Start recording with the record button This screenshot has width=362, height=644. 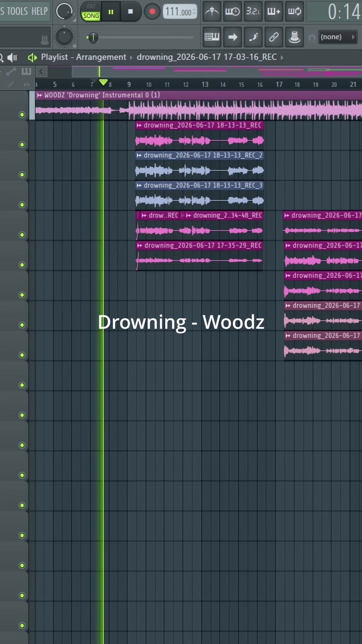click(152, 12)
